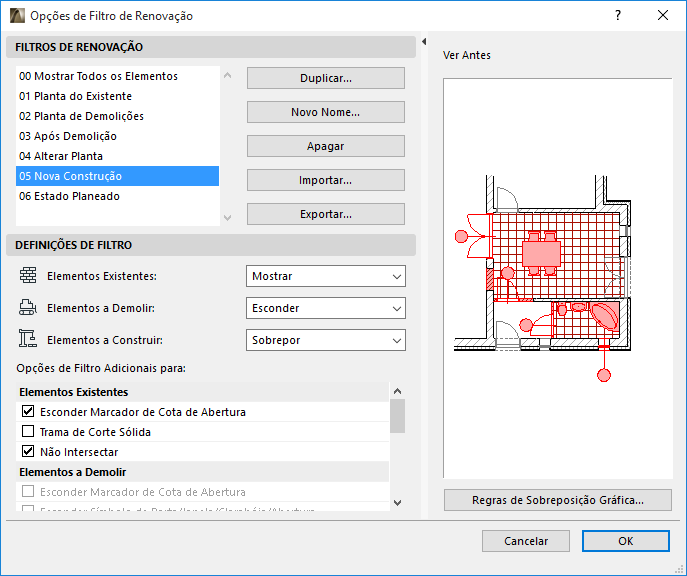This screenshot has width=687, height=576.
Task: Open Regras de Sobreposição Gráfica...
Action: tap(558, 500)
